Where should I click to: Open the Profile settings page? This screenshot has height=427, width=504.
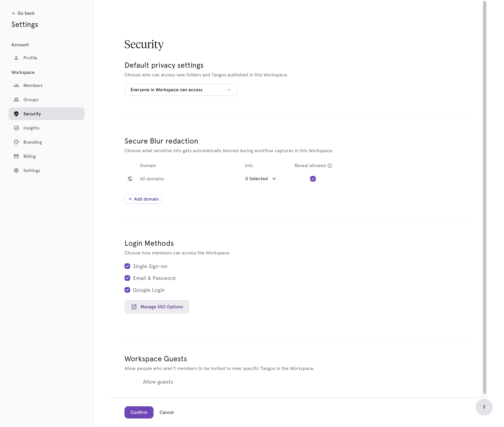(46, 58)
